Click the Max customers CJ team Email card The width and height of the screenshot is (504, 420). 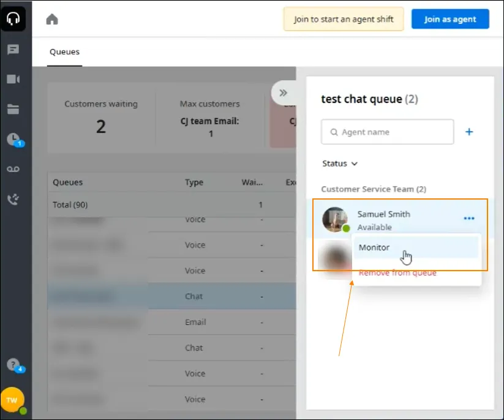(x=210, y=118)
